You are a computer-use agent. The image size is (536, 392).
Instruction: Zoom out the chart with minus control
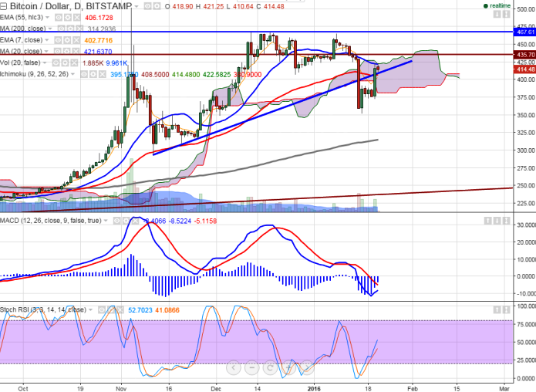coord(252,368)
